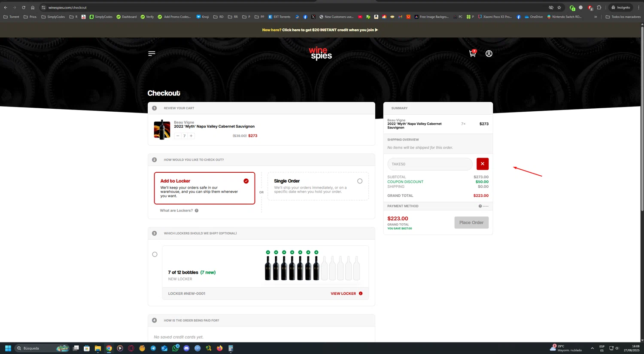This screenshot has width=644, height=354.
Task: Open the RD bookmarks folder
Action: pos(219,17)
